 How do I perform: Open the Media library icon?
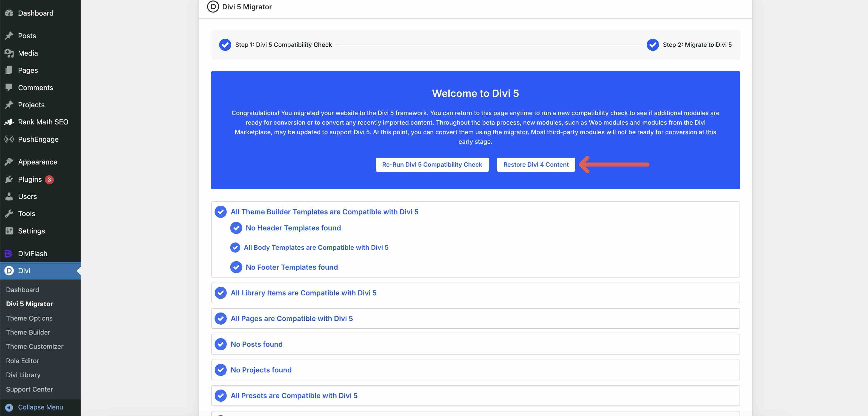pyautogui.click(x=9, y=53)
